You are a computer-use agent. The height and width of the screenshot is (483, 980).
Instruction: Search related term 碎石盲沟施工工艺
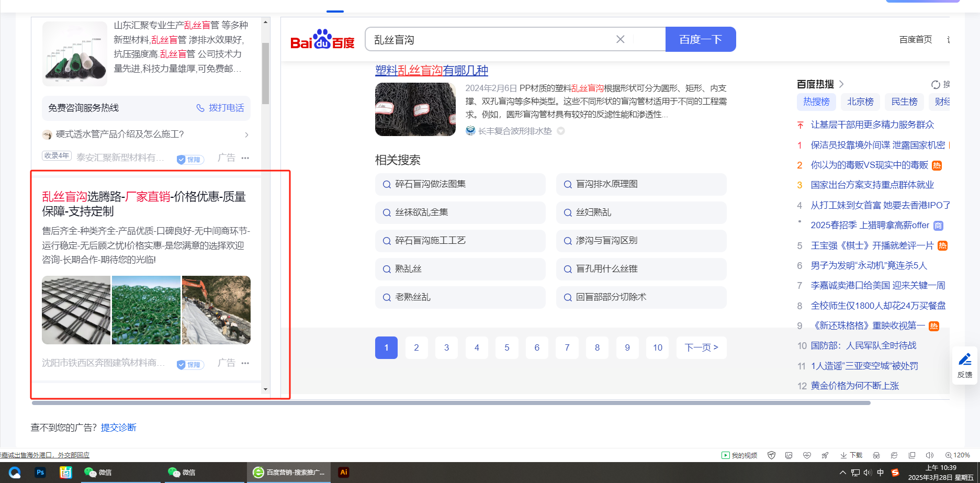click(x=460, y=241)
